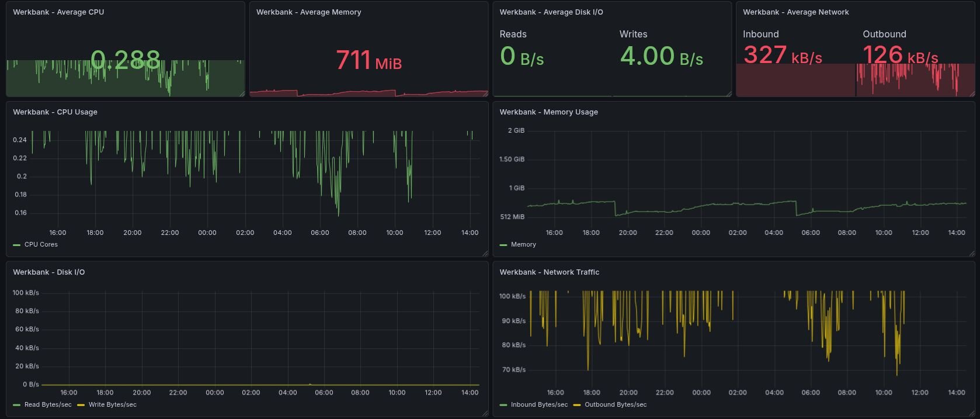The image size is (980, 419).
Task: Click the Inbound 327 kB/s network value
Action: click(x=782, y=56)
